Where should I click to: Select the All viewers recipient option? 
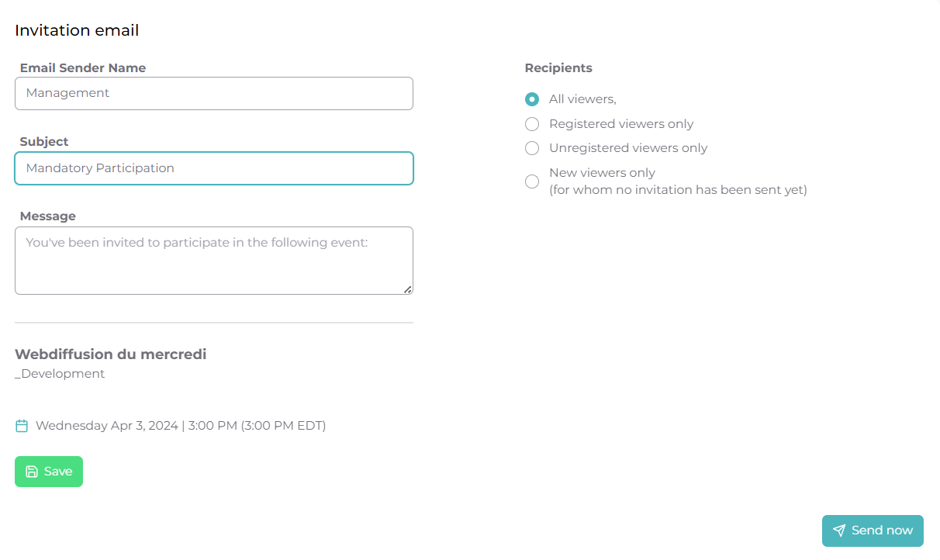click(532, 99)
